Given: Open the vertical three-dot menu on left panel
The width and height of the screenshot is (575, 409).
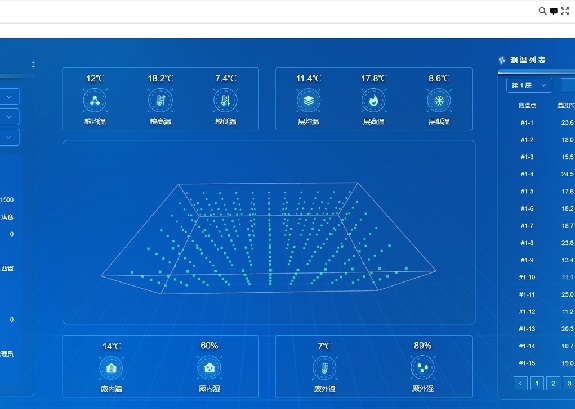Looking at the screenshot, I should [x=33, y=65].
